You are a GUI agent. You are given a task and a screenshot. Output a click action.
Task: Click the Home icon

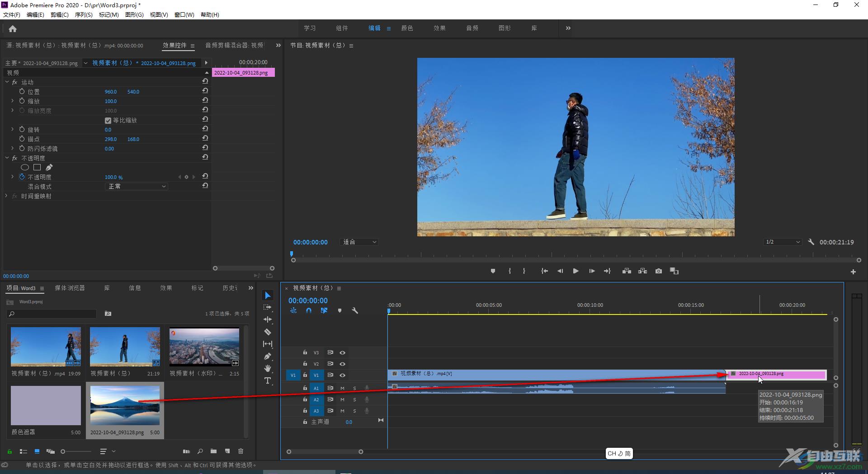[x=13, y=29]
